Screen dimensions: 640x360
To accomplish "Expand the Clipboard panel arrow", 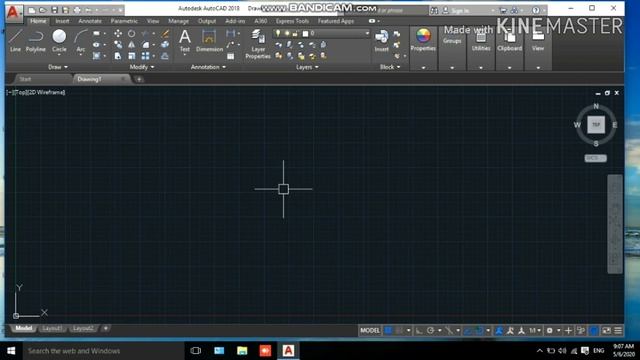I will coord(509,68).
